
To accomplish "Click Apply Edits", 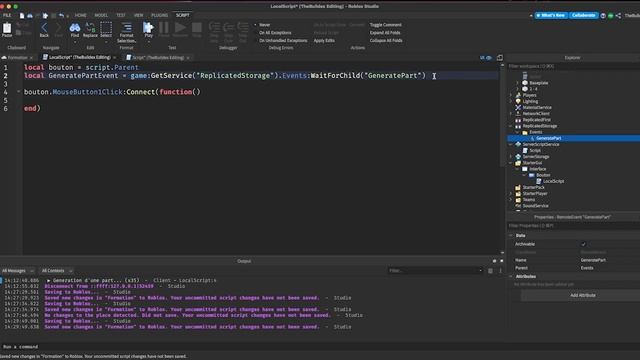I will click(324, 40).
